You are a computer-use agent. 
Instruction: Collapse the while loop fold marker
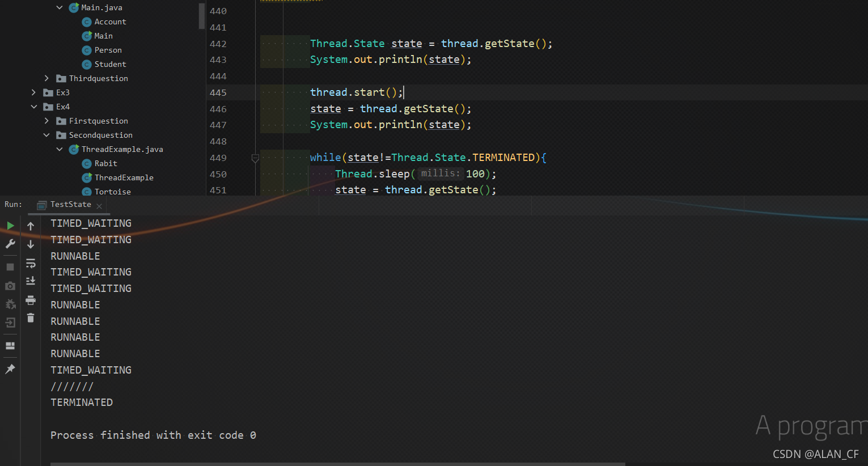coord(255,158)
